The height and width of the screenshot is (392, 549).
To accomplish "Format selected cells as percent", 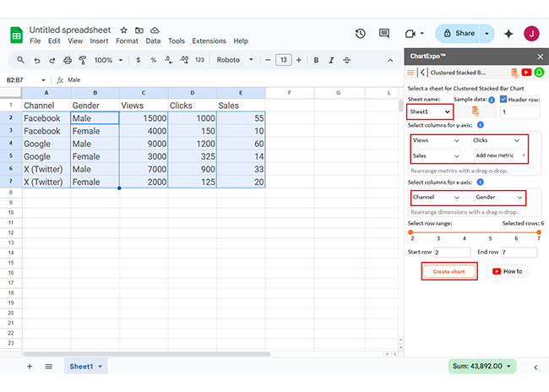I will tap(154, 60).
